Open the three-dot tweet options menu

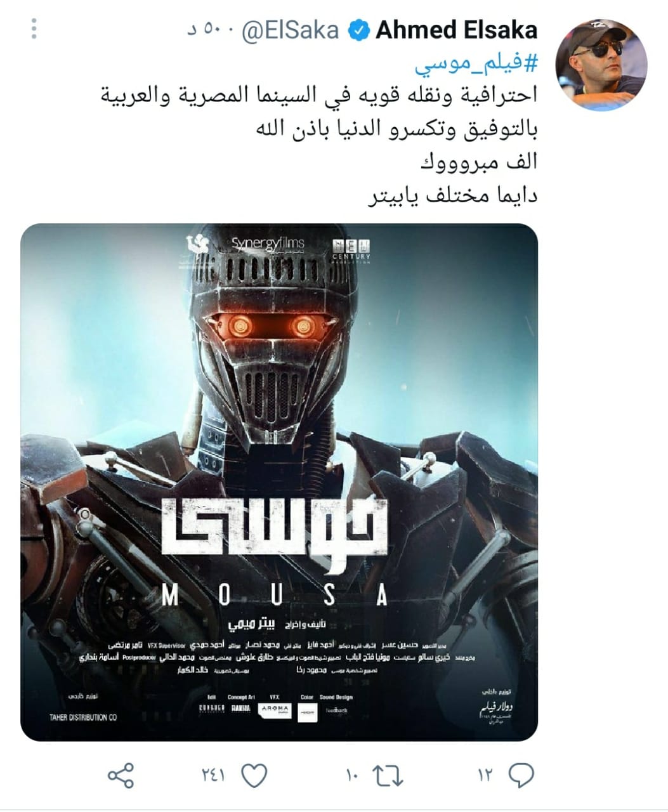[x=34, y=29]
